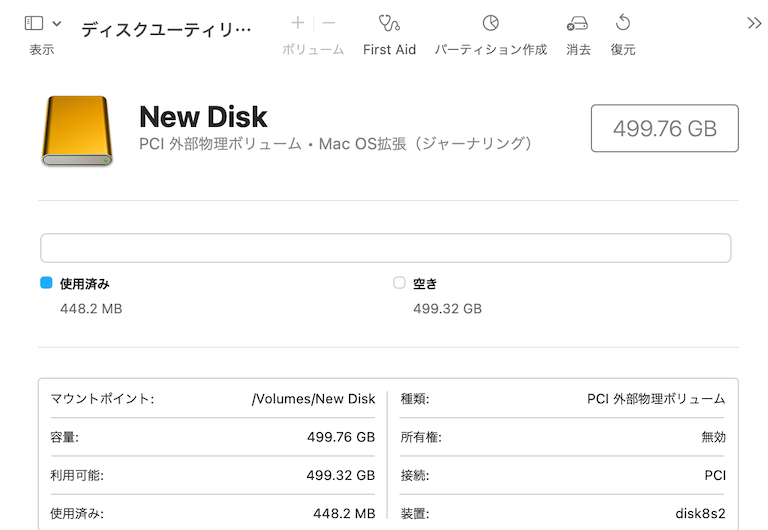Click the パーティション作成 label
768x530 pixels.
coord(491,49)
